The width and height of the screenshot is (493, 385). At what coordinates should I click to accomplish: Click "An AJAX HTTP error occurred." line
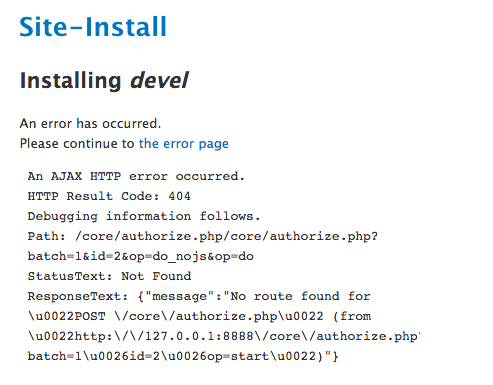coord(136,176)
